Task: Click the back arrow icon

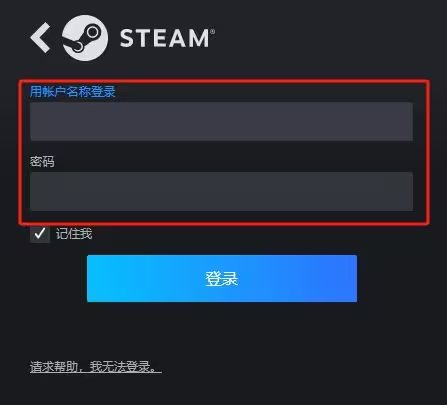Action: [40, 38]
